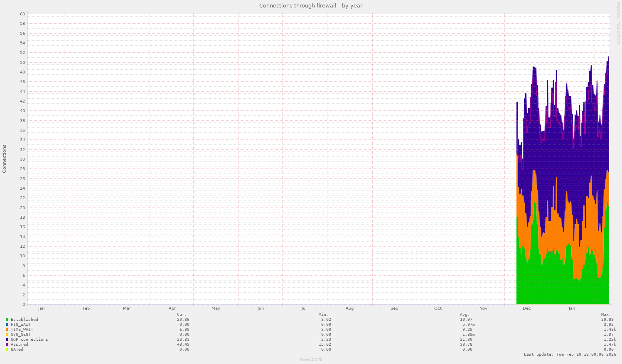Select the Established legend label
Image resolution: width=622 pixels, height=364 pixels.
[x=24, y=320]
